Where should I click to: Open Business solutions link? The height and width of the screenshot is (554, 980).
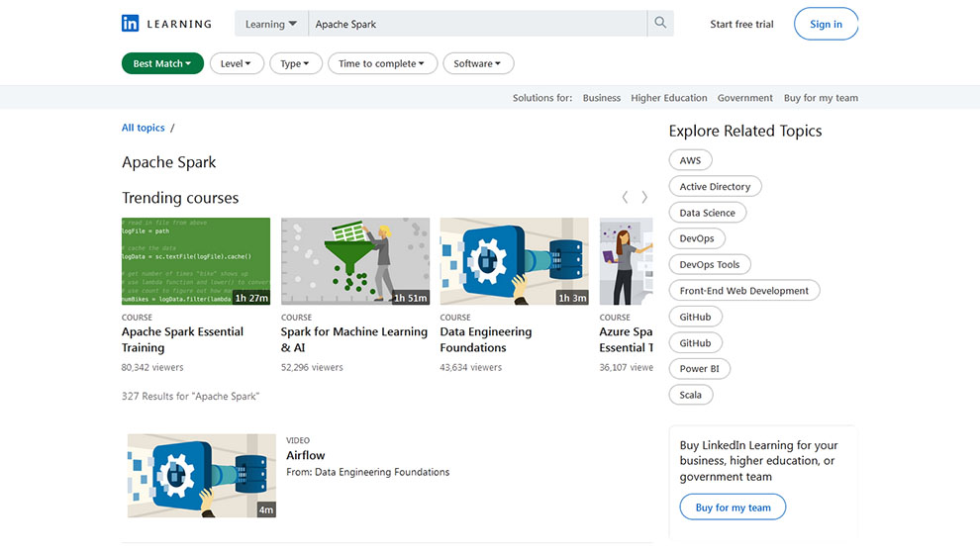[x=601, y=97]
